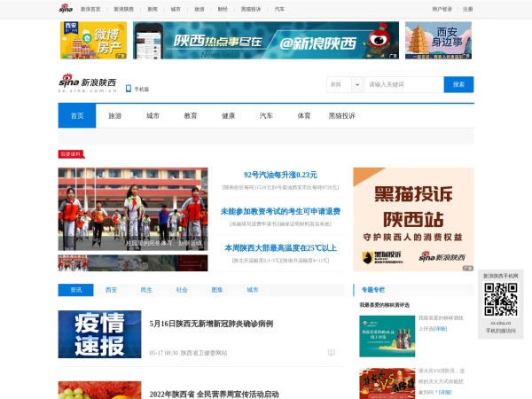Open the 陕西热点事尽在 @新浪陕西 banner
Screen dimensions: 532x399
tap(266, 40)
